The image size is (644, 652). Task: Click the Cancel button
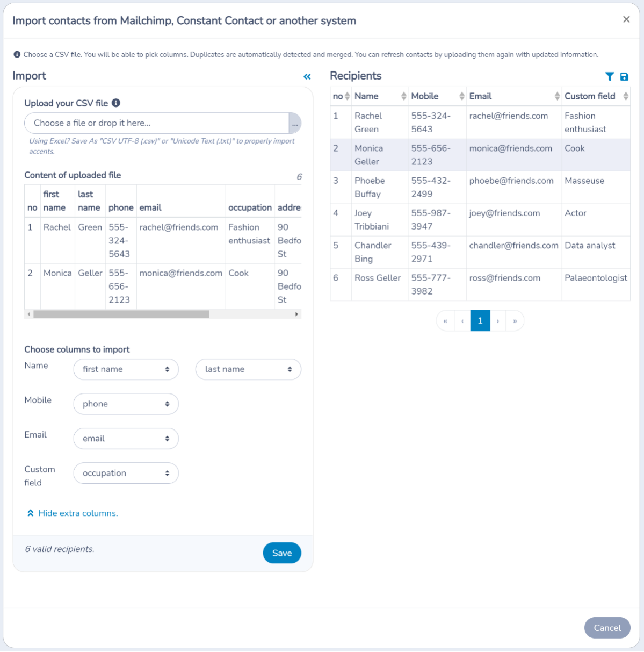point(607,628)
